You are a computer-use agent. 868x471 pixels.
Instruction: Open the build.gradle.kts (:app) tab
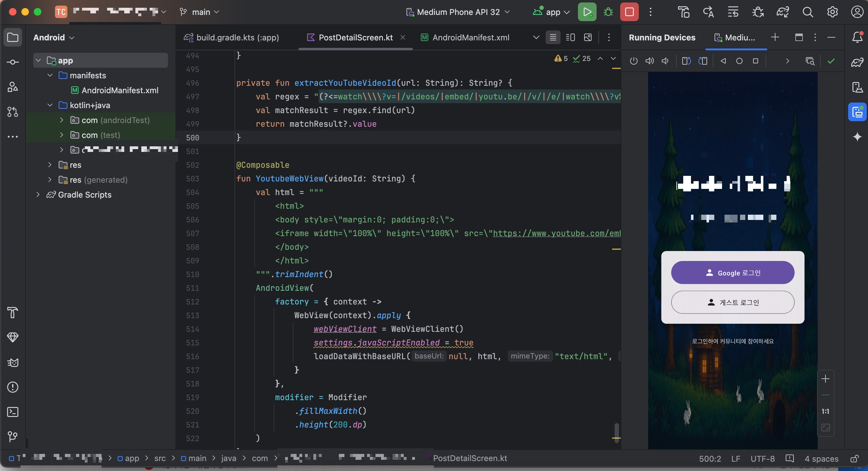click(x=233, y=37)
